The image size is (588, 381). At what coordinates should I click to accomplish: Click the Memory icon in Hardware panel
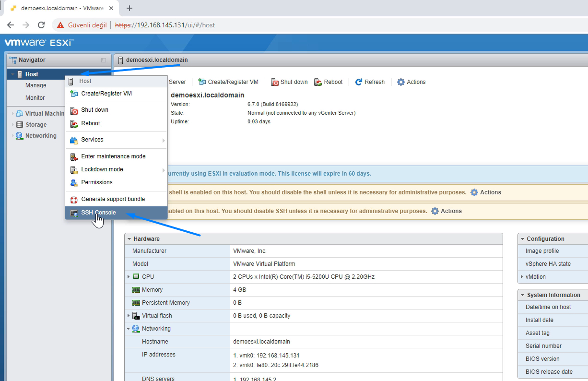click(x=136, y=290)
